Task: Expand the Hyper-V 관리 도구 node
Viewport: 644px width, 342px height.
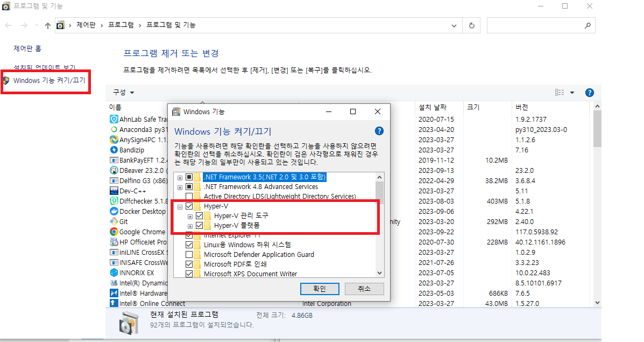Action: [x=190, y=216]
